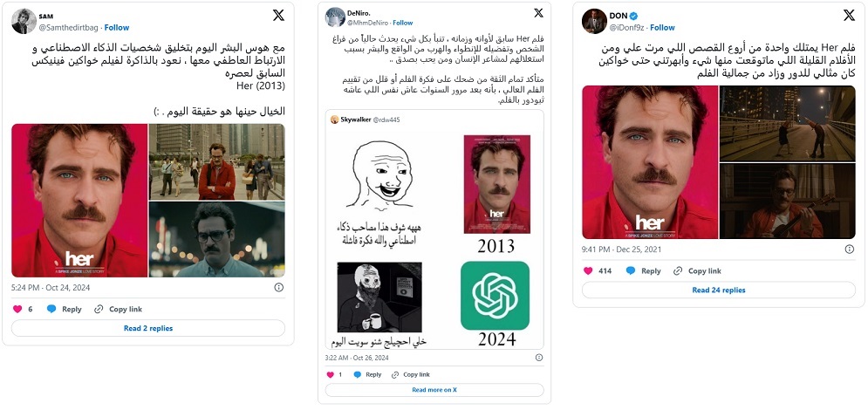The width and height of the screenshot is (868, 410).
Task: Click the X logo on DON's tweet
Action: (x=849, y=16)
